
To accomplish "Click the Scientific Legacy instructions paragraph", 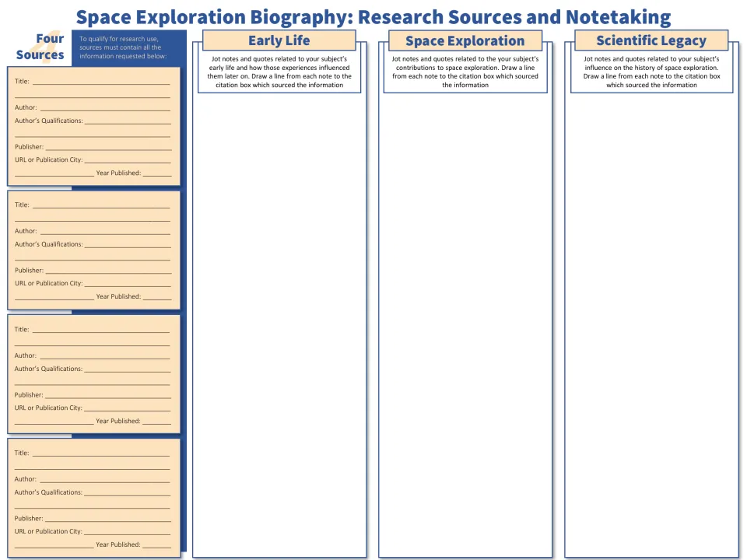I will pos(651,72).
